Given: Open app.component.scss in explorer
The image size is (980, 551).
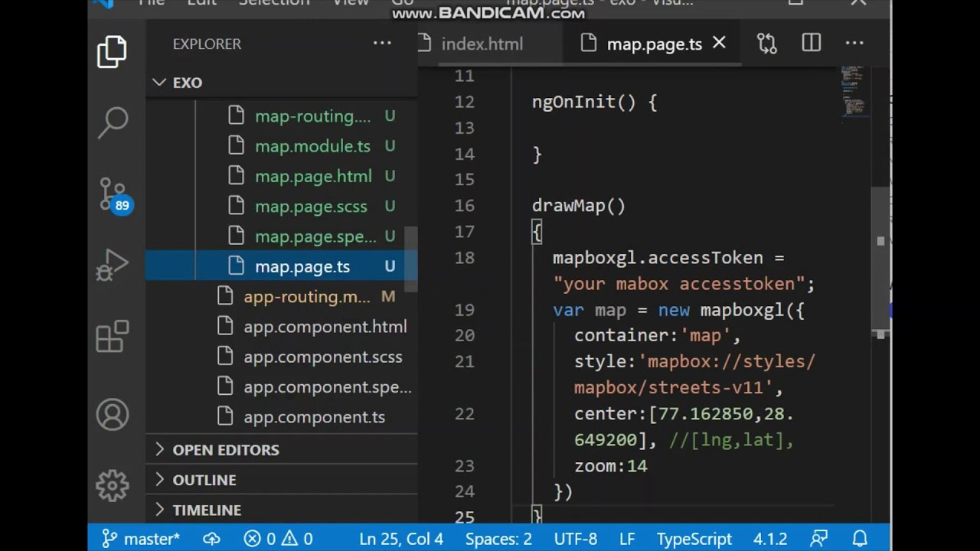Looking at the screenshot, I should click(x=322, y=357).
